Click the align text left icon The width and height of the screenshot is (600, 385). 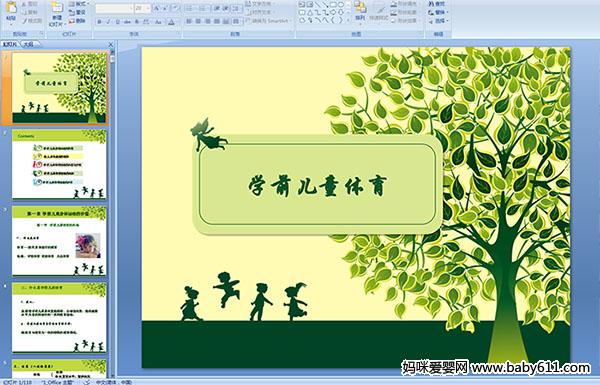pos(189,21)
